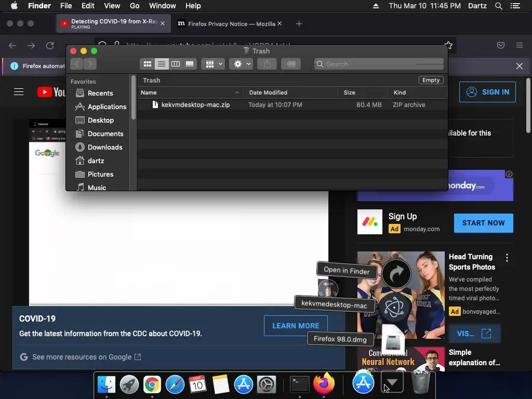Open a new Firefox tab

coord(299,24)
